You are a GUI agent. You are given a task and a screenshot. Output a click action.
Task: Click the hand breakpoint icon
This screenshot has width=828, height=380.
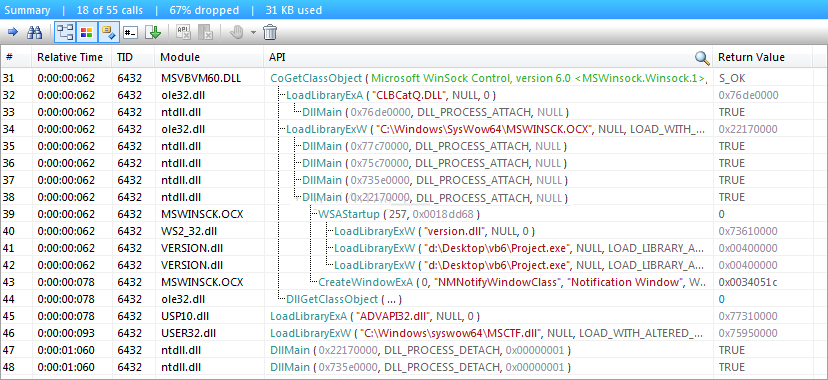click(236, 33)
